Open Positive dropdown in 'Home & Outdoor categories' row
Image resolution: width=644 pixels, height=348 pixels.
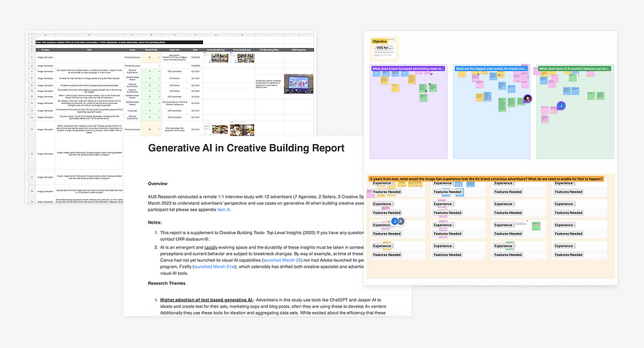(159, 103)
